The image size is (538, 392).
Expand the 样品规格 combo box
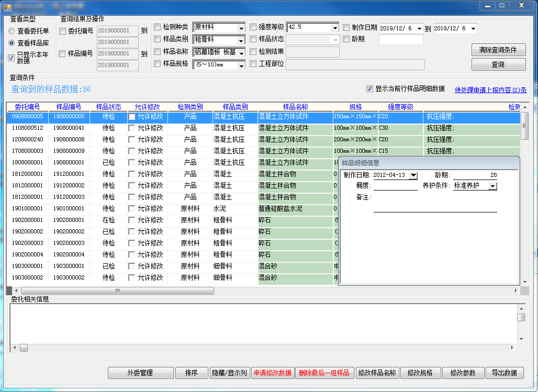click(x=241, y=65)
